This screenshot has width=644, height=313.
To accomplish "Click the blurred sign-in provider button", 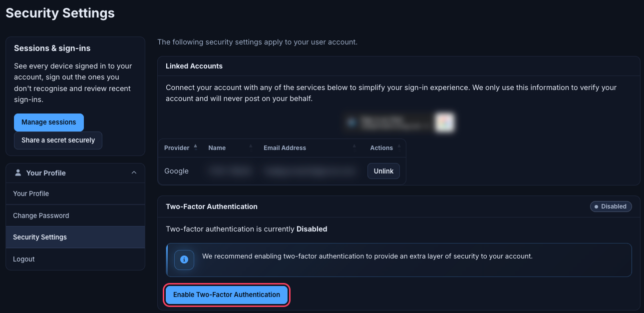I will 399,122.
